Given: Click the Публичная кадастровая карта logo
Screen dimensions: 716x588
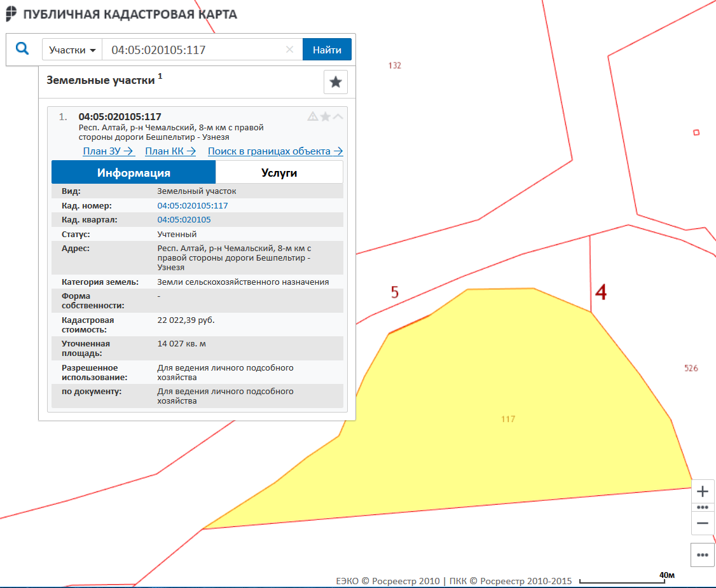Looking at the screenshot, I should [x=121, y=14].
